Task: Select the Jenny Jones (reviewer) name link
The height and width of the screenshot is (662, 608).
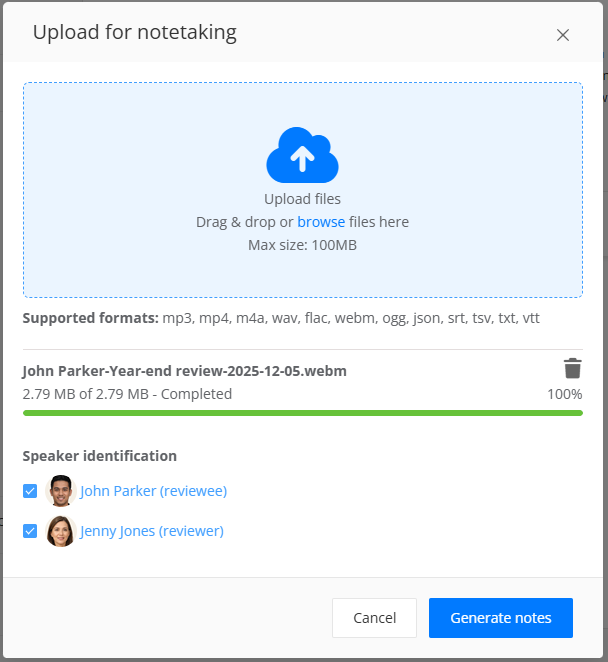Action: tap(152, 531)
